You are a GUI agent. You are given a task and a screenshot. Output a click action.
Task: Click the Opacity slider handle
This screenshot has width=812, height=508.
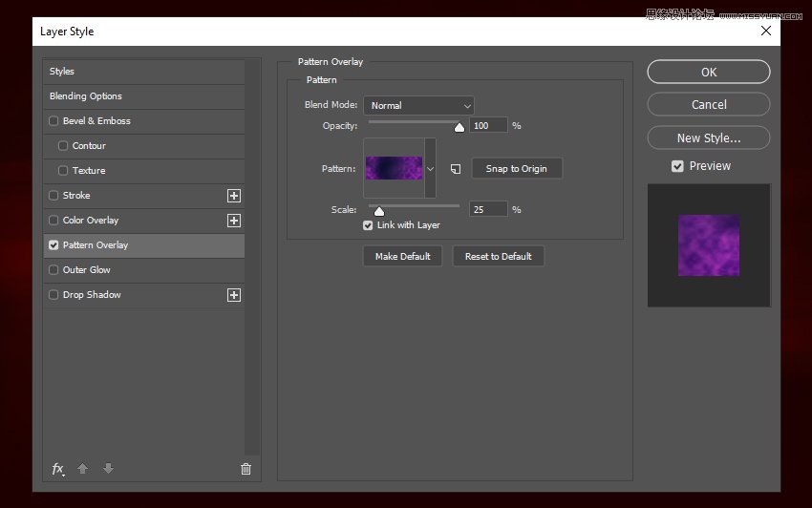point(459,126)
